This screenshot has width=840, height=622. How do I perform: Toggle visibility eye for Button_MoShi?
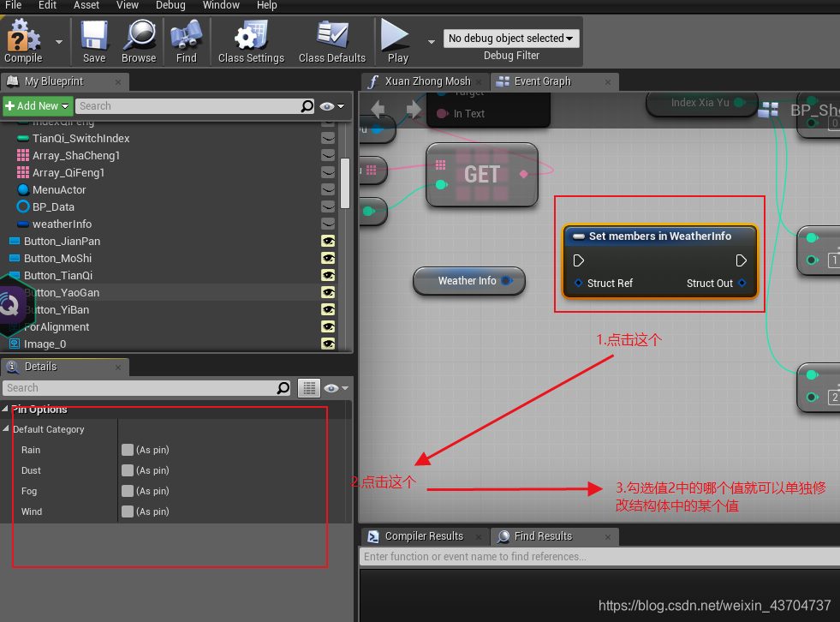point(328,259)
